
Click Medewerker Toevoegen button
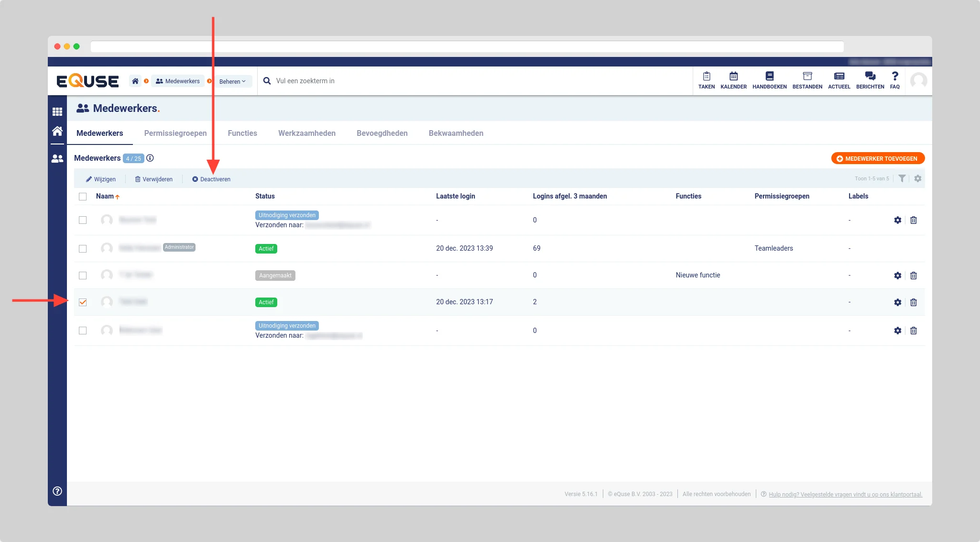878,159
